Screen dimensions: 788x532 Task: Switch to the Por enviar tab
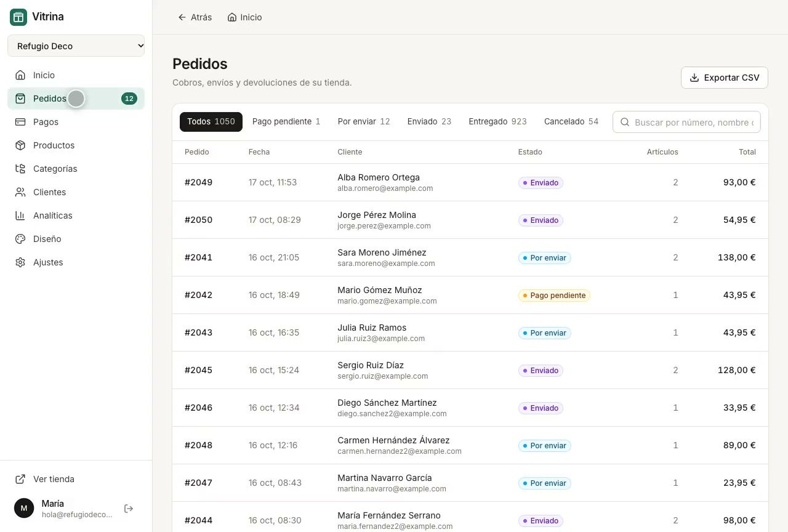coord(364,122)
